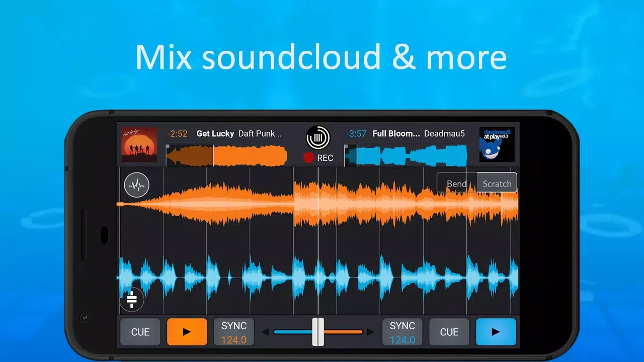Click the crossfader handle
This screenshot has height=362, width=644.
(x=318, y=332)
